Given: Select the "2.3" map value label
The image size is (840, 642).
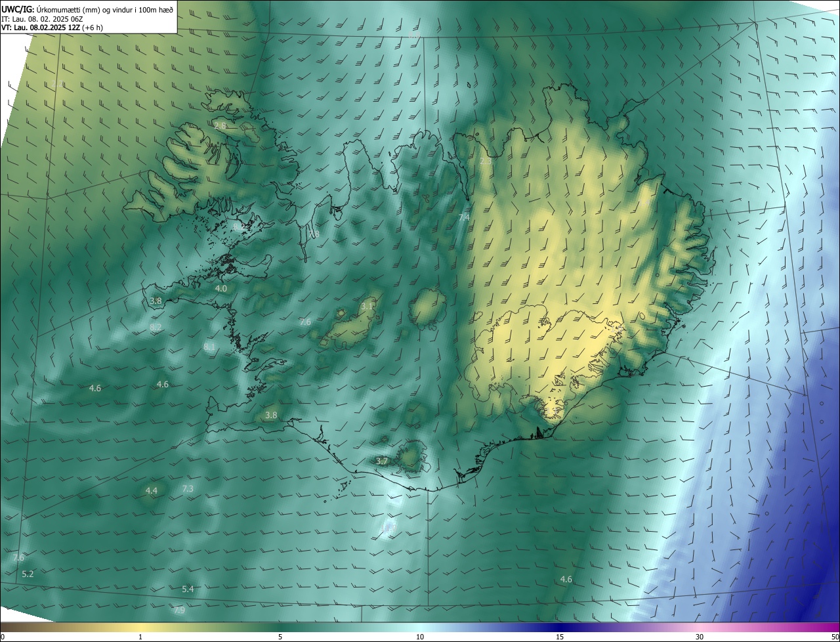Looking at the screenshot, I should (x=486, y=161).
